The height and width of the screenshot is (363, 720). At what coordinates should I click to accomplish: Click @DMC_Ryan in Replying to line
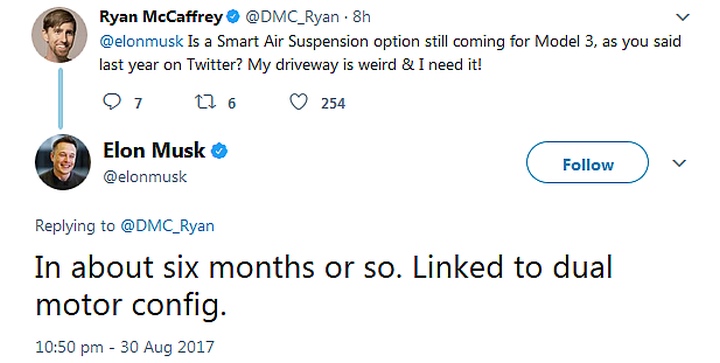pyautogui.click(x=167, y=226)
